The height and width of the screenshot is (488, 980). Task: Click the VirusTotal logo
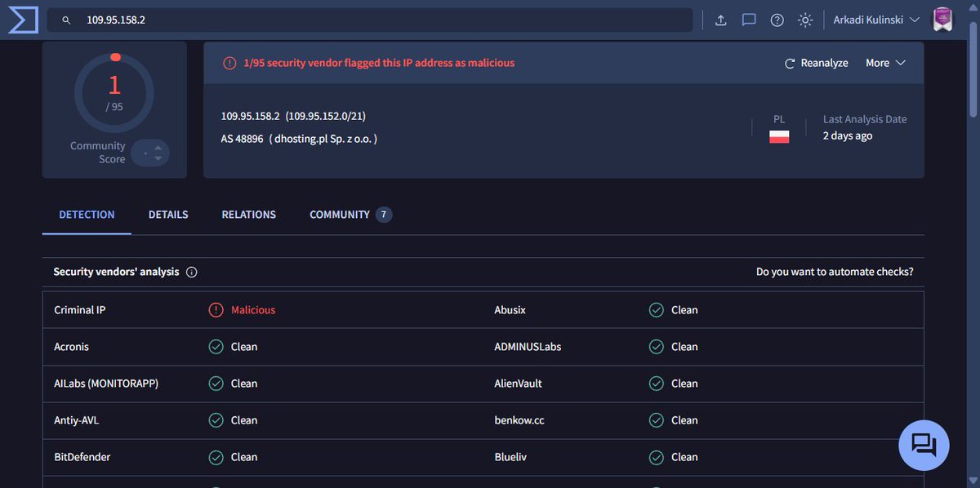22,19
